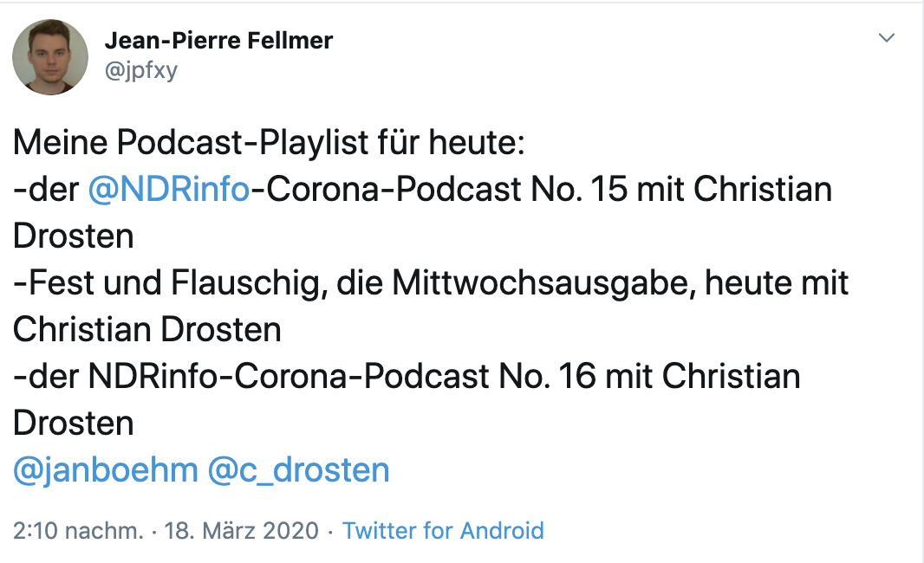Viewport: 924px width, 563px height.
Task: Click the dot separator before Twitter for Android
Action: tap(331, 530)
